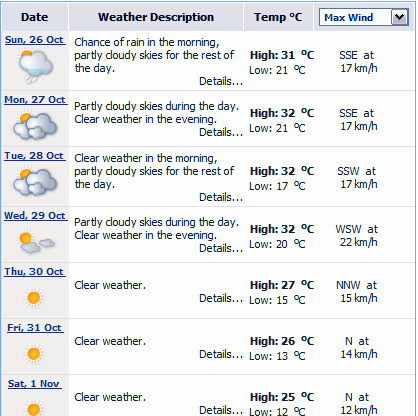Show Details for Tuesday's forecast

[221, 197]
